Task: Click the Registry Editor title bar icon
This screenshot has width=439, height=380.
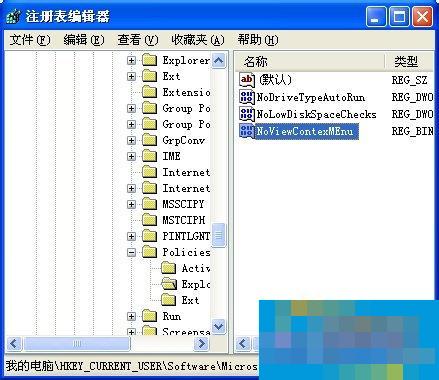Action: (x=14, y=16)
